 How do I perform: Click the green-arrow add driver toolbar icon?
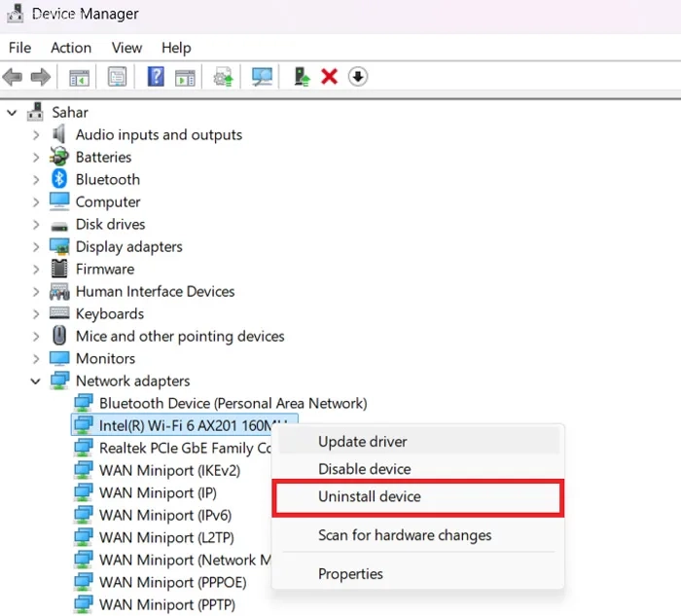tap(303, 76)
